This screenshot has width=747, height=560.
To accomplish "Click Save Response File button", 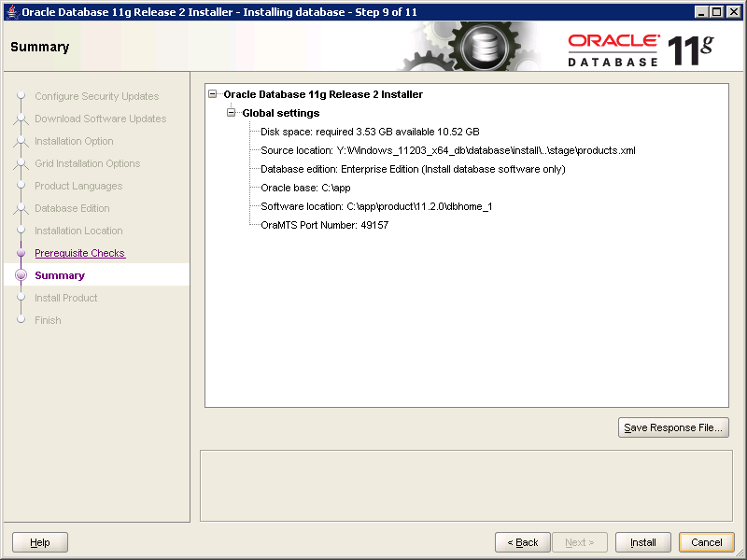I will click(x=673, y=427).
